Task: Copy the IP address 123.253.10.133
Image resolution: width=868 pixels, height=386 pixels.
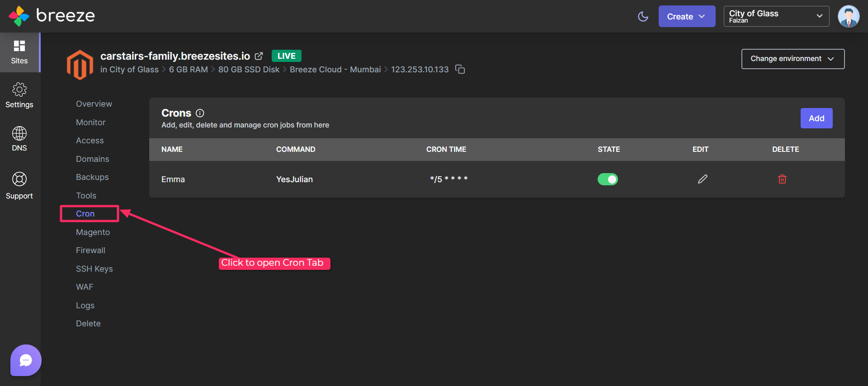Action: point(460,69)
